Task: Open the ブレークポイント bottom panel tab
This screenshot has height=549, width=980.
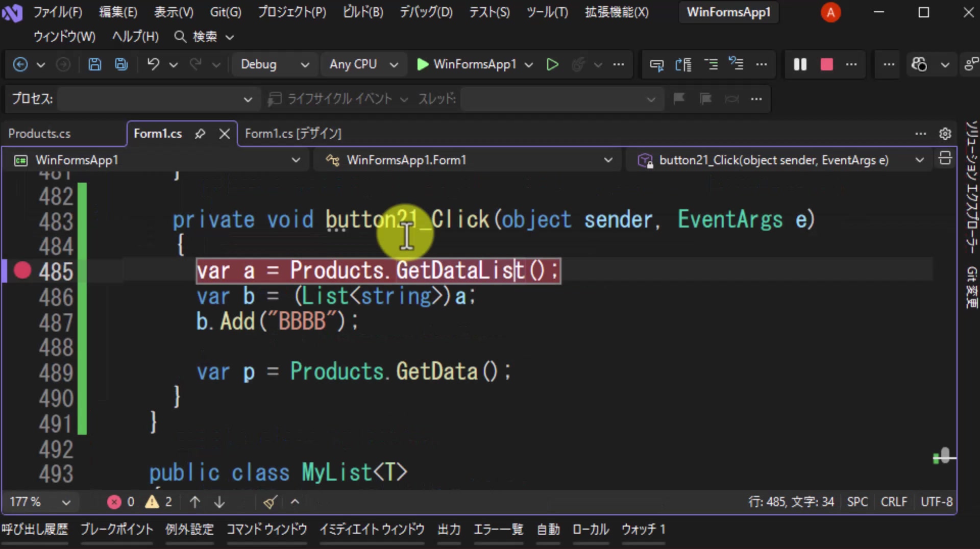Action: [x=116, y=530]
